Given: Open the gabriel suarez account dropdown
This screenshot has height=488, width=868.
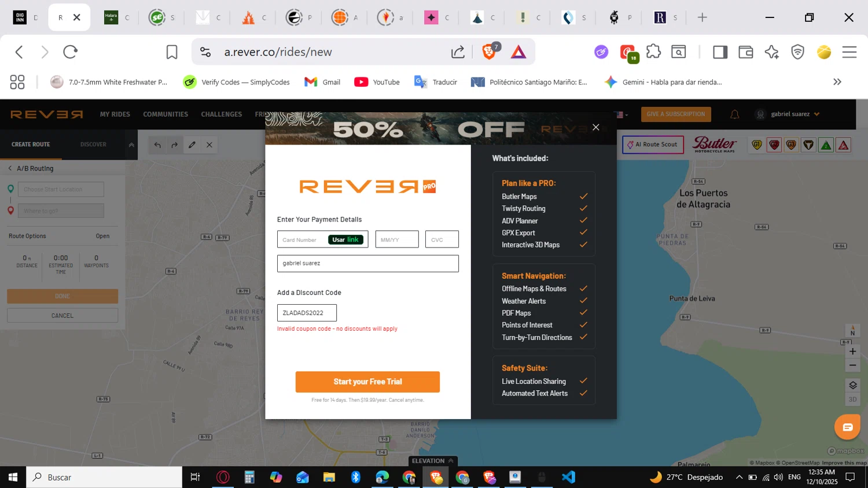Looking at the screenshot, I should coord(788,114).
